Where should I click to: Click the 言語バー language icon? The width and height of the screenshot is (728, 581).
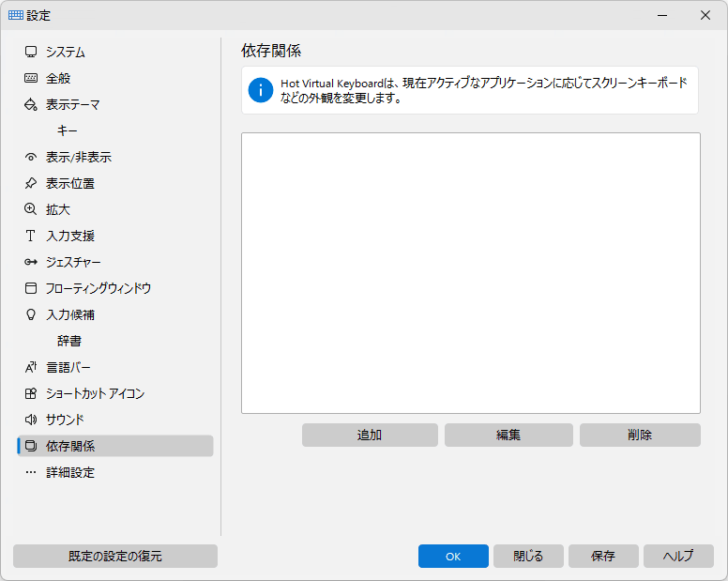[31, 367]
